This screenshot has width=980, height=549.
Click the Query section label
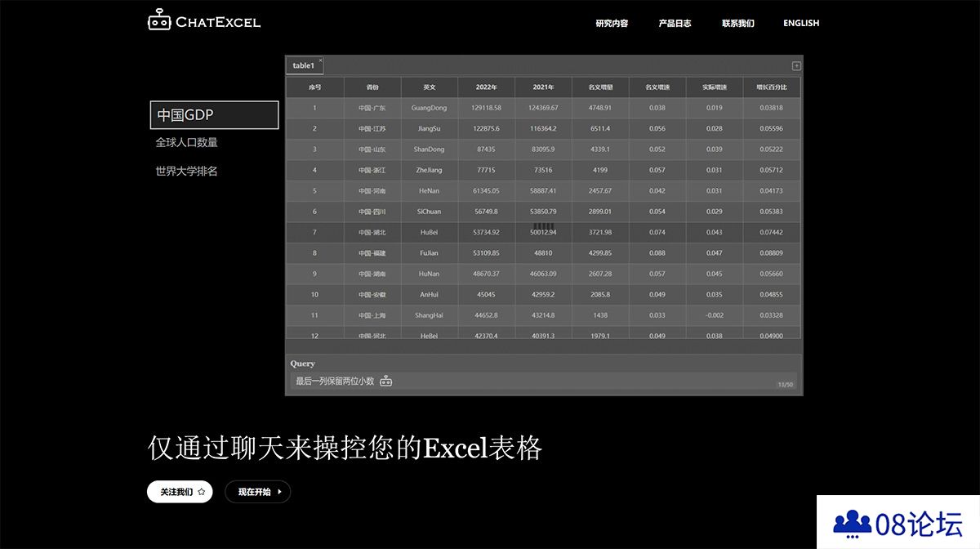click(302, 364)
